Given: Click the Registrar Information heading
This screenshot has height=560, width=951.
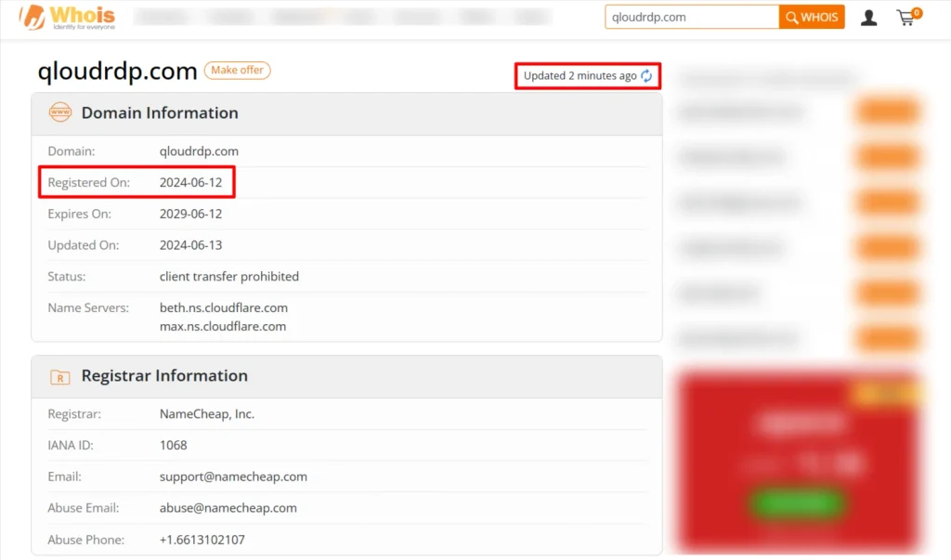Looking at the screenshot, I should tap(164, 375).
